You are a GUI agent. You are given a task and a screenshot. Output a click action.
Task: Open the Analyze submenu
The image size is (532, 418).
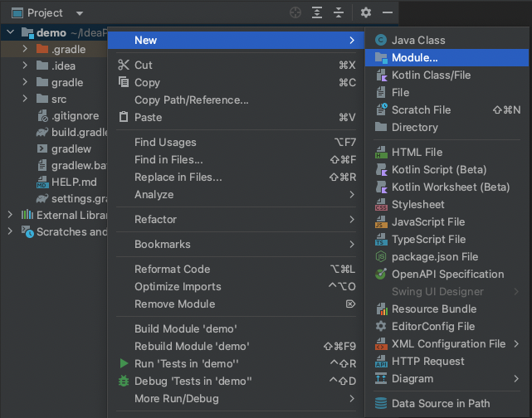coord(237,195)
